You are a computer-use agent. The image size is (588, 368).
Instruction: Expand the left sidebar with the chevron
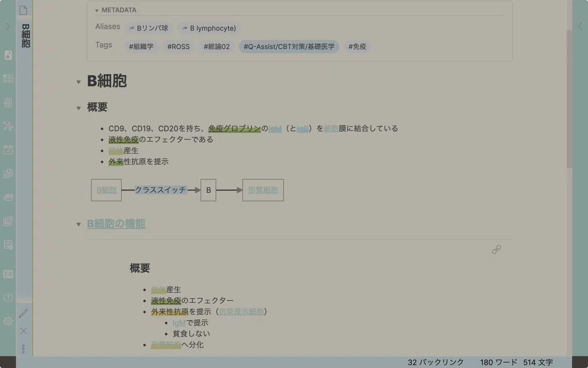point(7,26)
